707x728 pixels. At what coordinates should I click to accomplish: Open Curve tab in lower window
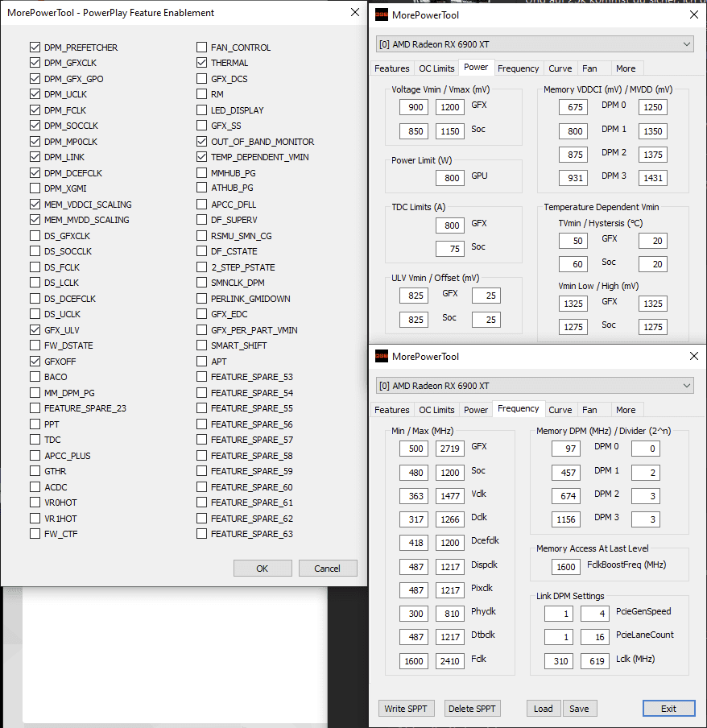click(x=560, y=409)
